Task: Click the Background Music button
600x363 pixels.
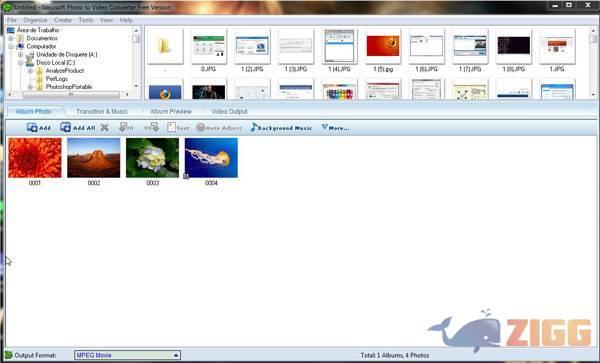Action: click(281, 128)
